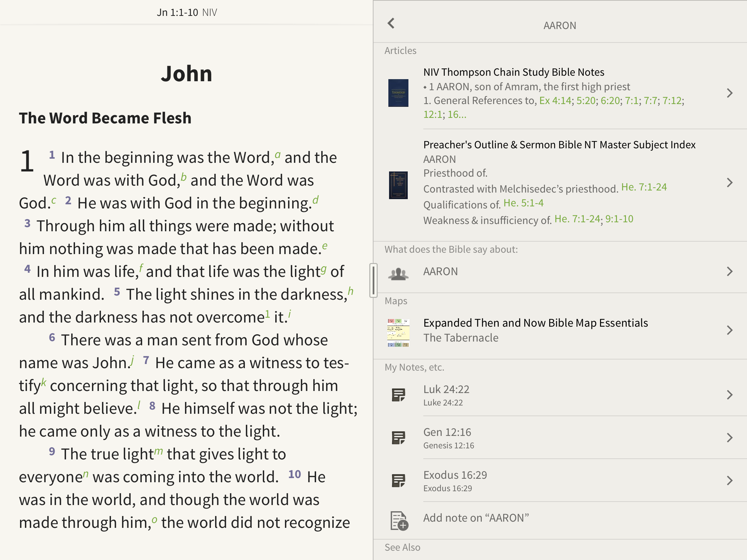
Task: Follow the He. 5:1-4 reference link
Action: pos(524,203)
